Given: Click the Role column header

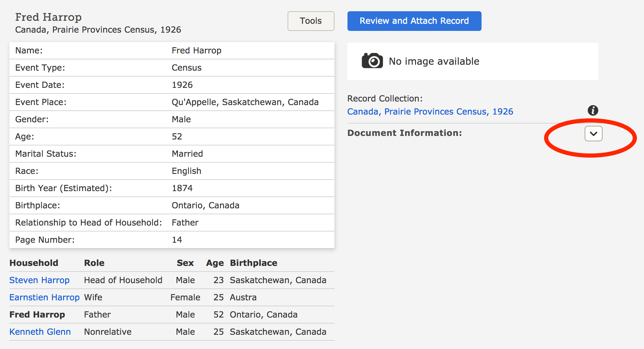Looking at the screenshot, I should tap(94, 263).
